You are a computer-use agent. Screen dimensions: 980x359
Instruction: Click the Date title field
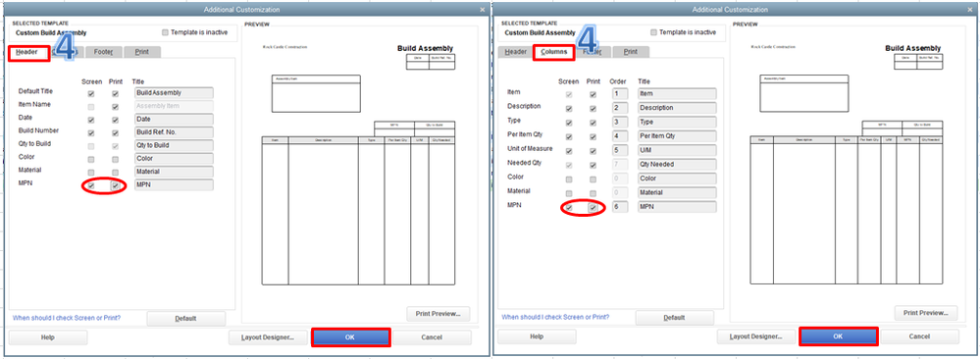[174, 119]
